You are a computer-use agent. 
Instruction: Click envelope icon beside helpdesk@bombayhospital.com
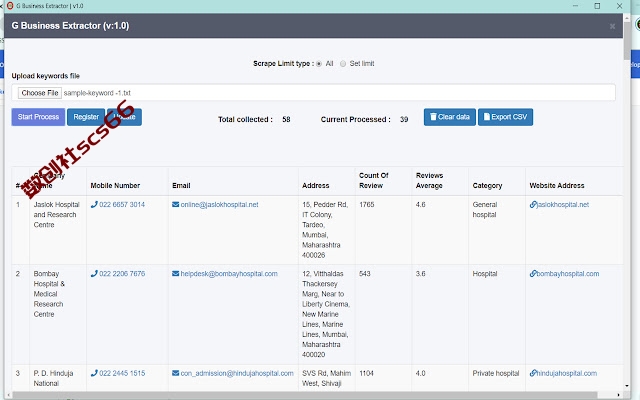(x=176, y=273)
